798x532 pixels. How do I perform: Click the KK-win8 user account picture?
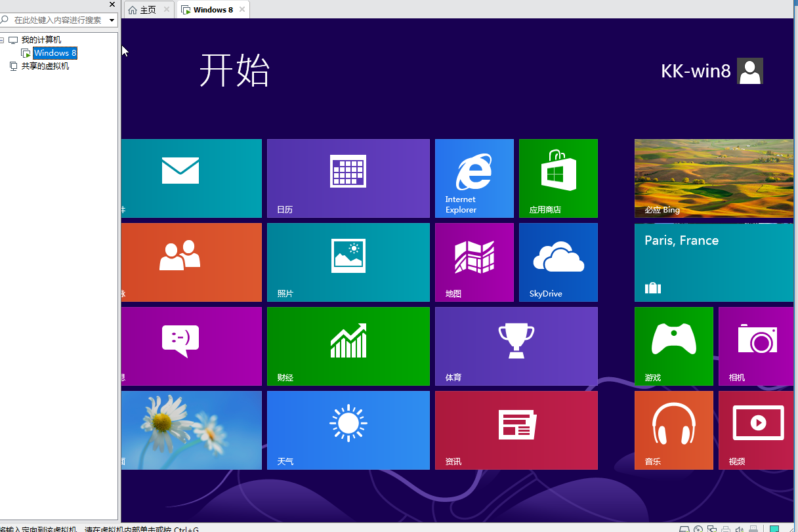[x=750, y=71]
